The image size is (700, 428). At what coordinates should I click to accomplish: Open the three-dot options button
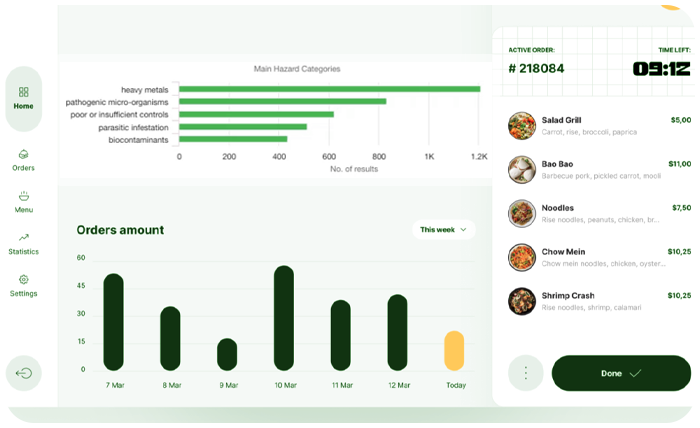point(525,373)
